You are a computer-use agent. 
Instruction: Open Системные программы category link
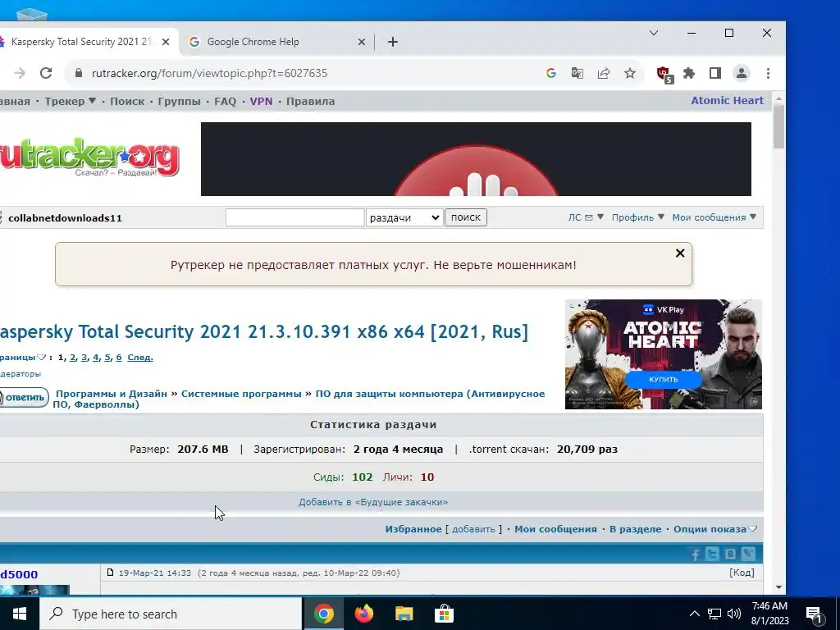(241, 394)
